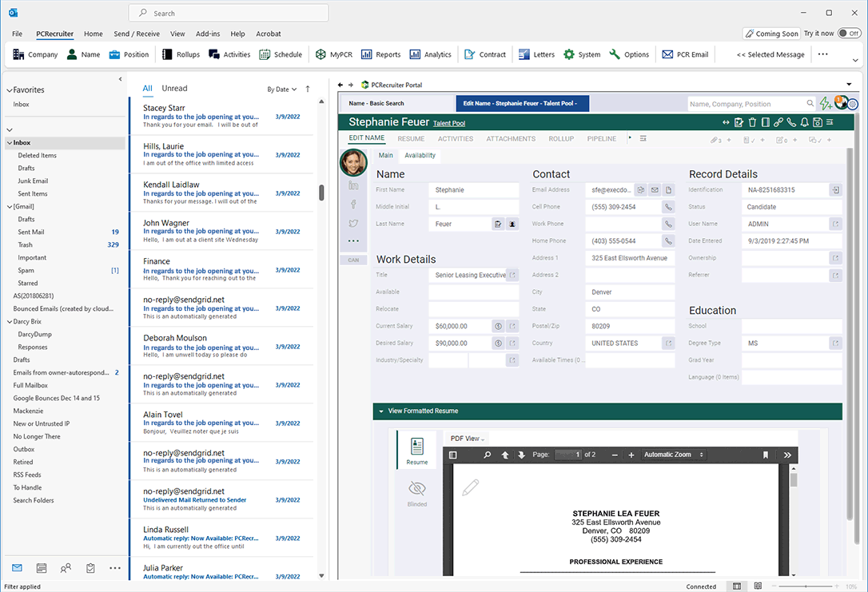
Task: Click the link chain icon in record header
Action: click(x=778, y=122)
